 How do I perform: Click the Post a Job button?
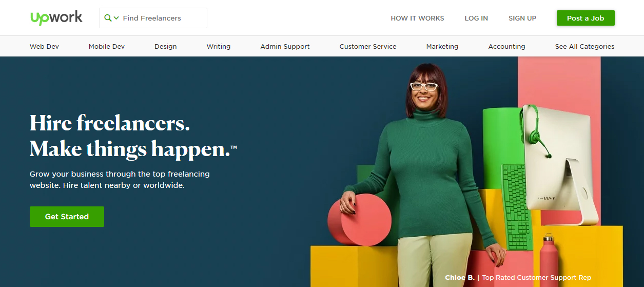586,18
